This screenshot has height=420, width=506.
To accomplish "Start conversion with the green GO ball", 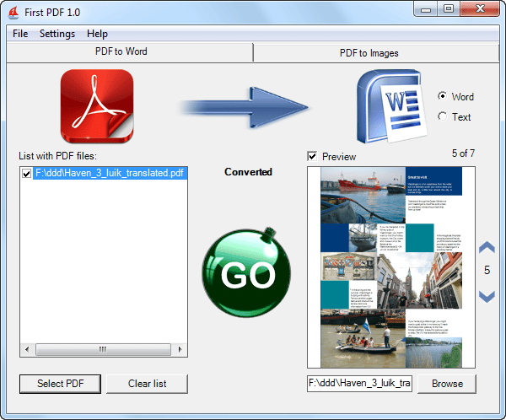I will coord(246,272).
